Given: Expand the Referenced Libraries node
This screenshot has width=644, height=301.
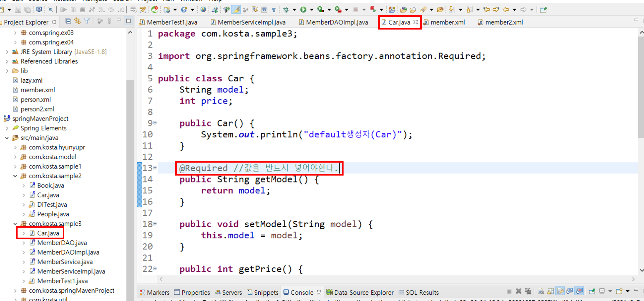Looking at the screenshot, I should pyautogui.click(x=7, y=61).
